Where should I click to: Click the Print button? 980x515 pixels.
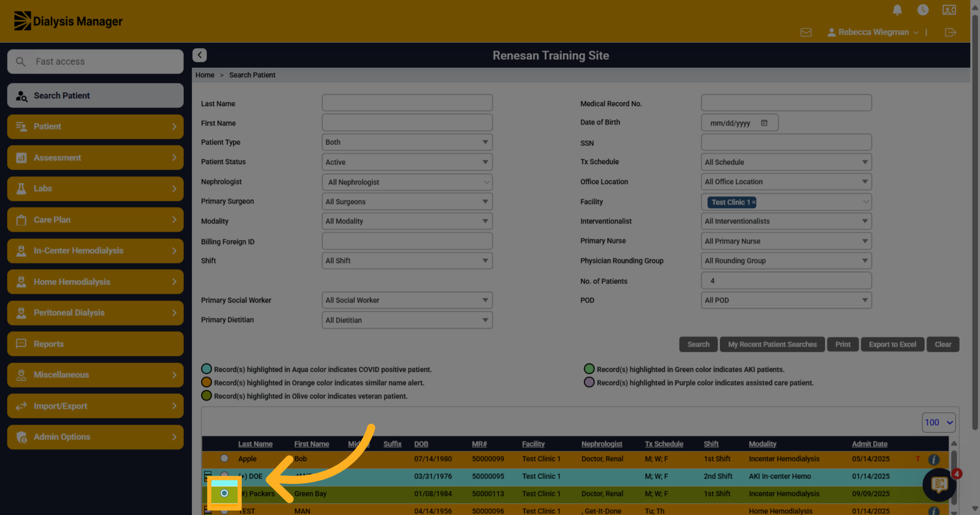click(843, 344)
